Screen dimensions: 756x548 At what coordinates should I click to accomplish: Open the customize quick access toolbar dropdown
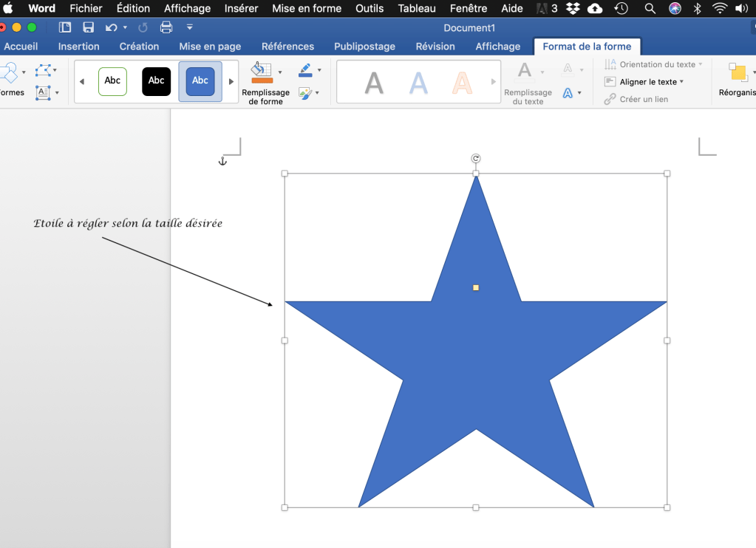point(190,27)
